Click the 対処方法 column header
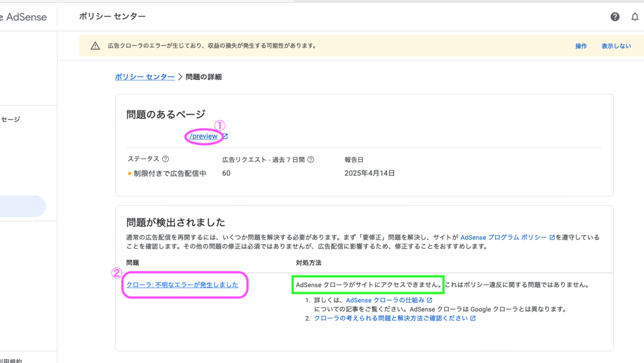This screenshot has height=363, width=644. [x=309, y=263]
